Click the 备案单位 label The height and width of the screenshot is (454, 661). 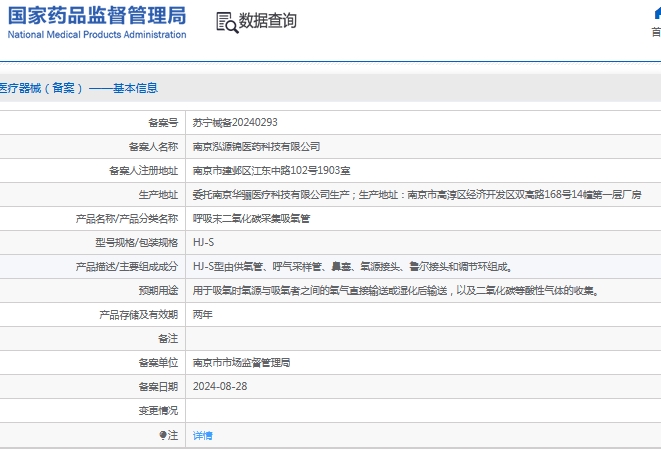pyautogui.click(x=158, y=363)
